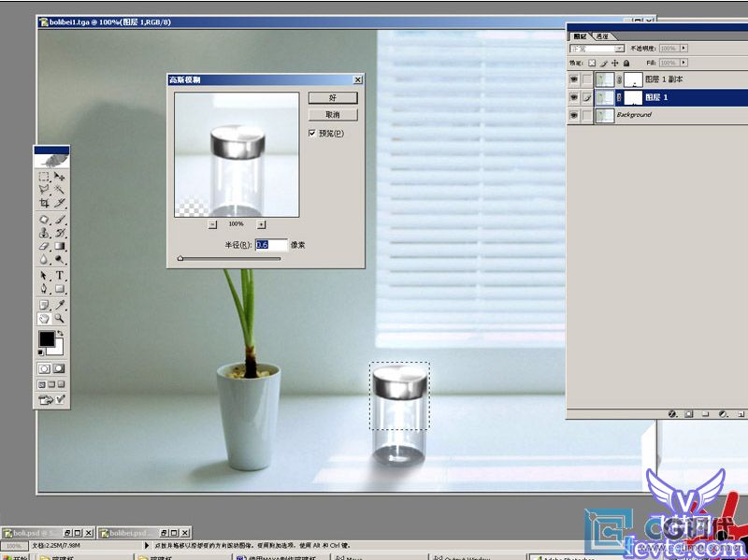
Task: Toggle lock all padlock
Action: [x=626, y=63]
